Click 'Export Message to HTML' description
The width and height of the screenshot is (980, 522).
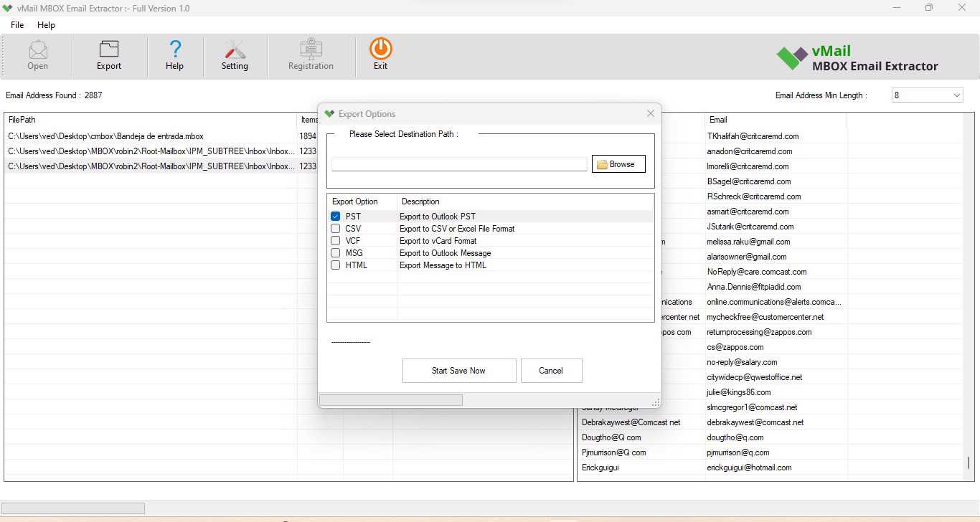click(x=443, y=265)
